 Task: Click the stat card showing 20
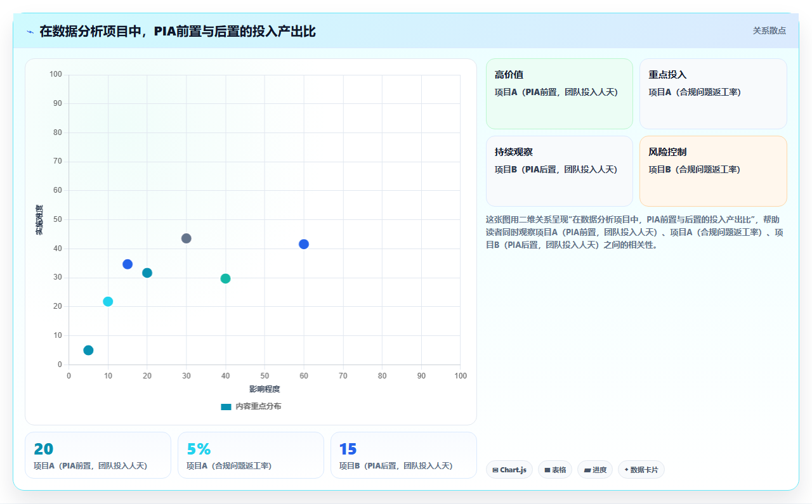click(x=98, y=455)
